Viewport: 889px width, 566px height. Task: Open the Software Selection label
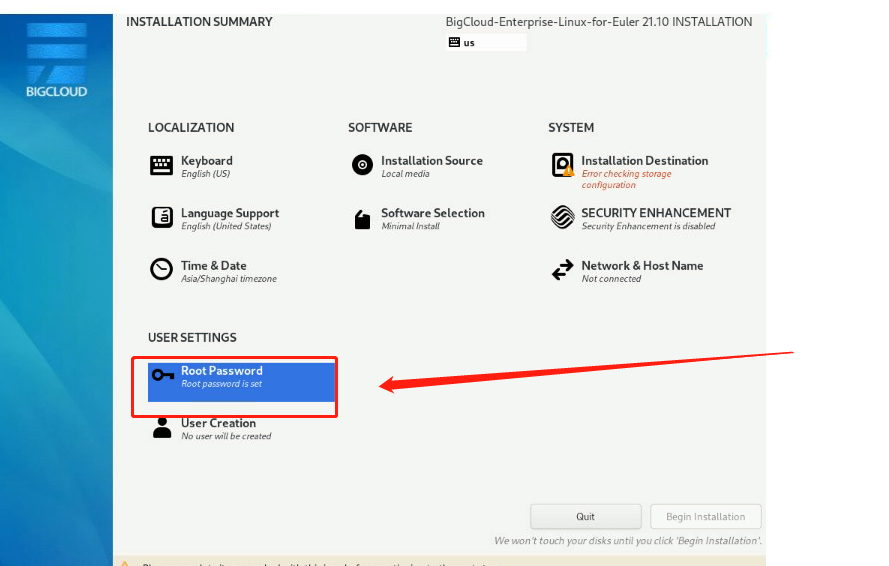(432, 213)
